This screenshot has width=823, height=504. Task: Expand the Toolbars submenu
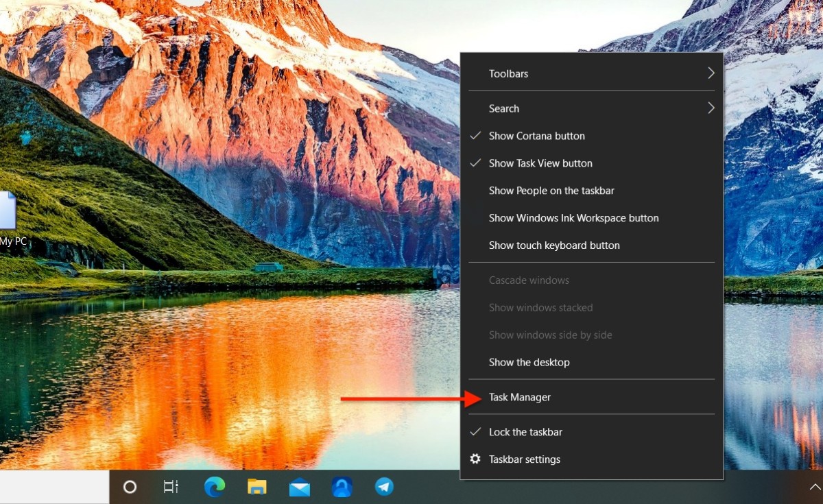[508, 73]
